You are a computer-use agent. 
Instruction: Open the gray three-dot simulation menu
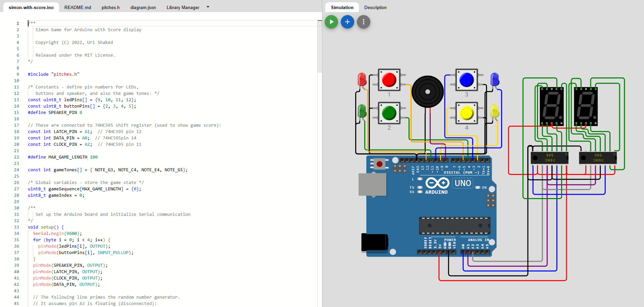tap(363, 22)
